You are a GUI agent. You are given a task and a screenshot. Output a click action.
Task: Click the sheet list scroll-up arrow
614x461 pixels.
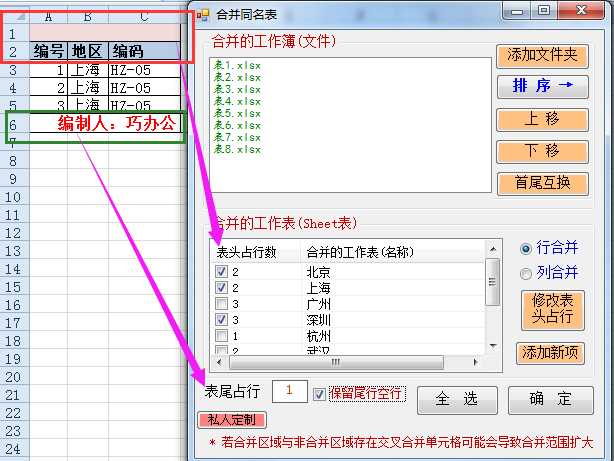(x=493, y=249)
